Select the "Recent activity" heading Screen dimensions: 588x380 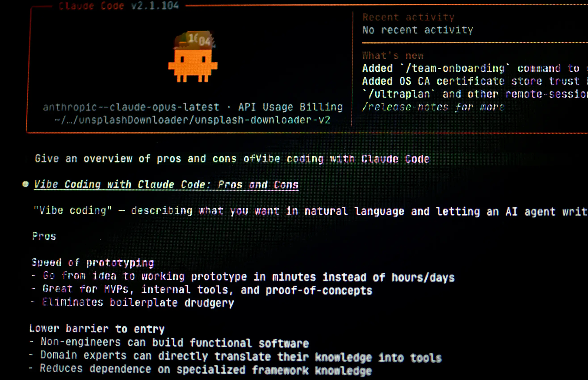tap(408, 17)
